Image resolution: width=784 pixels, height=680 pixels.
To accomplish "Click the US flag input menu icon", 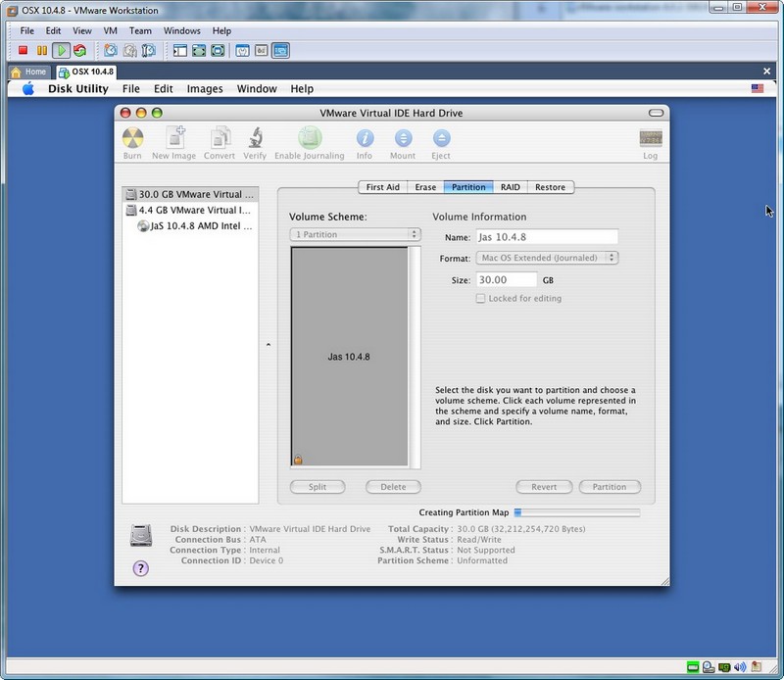I will (758, 88).
